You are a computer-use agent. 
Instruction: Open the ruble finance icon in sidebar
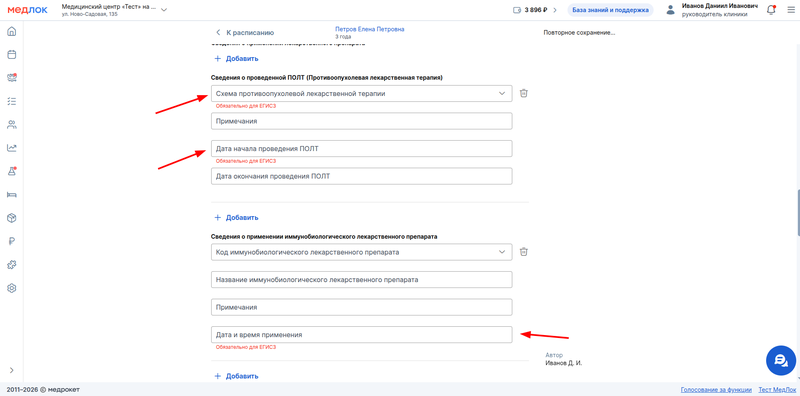point(12,241)
